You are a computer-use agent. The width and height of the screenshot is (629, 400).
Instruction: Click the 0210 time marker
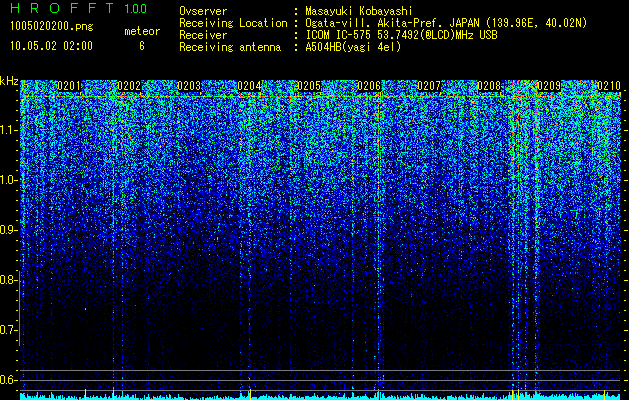pos(609,86)
